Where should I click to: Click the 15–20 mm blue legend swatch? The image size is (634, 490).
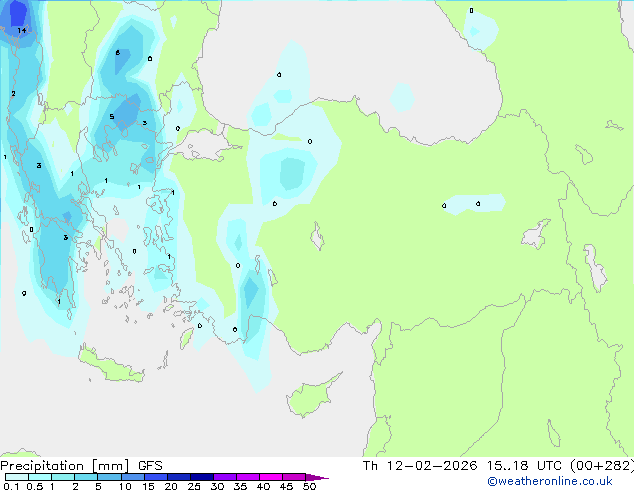[155, 477]
